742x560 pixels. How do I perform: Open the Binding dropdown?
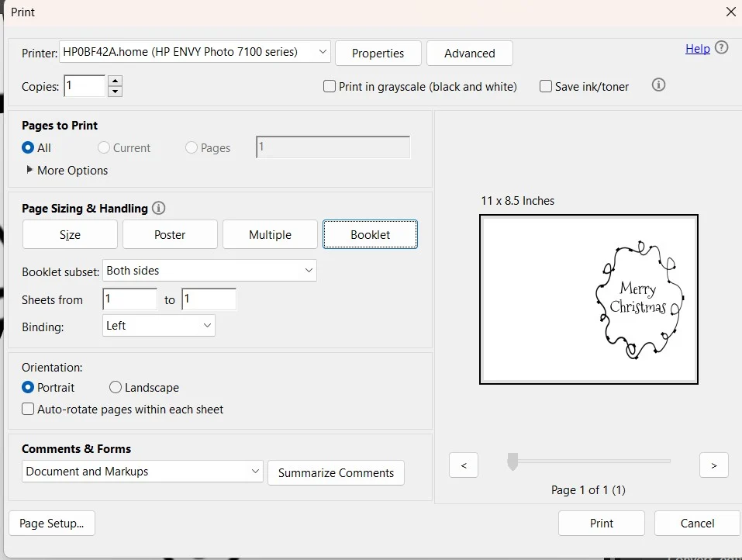pyautogui.click(x=158, y=326)
